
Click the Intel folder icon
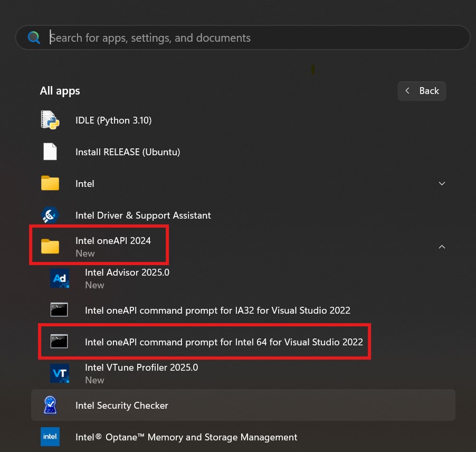tap(50, 184)
